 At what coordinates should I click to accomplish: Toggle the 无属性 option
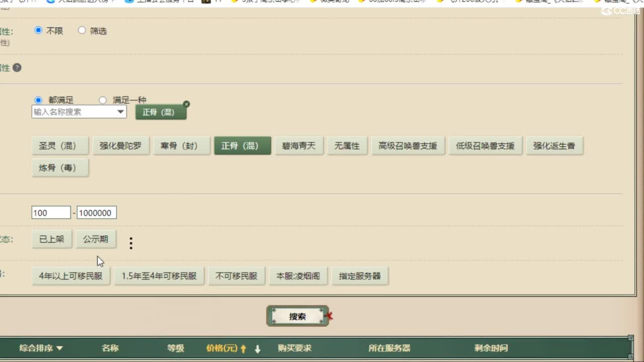click(347, 146)
